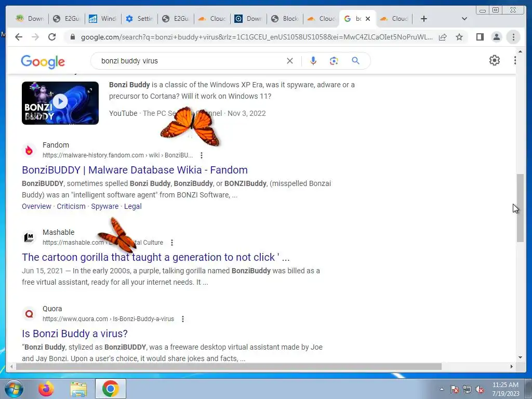
Task: Start voice search with the microphone icon
Action: point(313,61)
